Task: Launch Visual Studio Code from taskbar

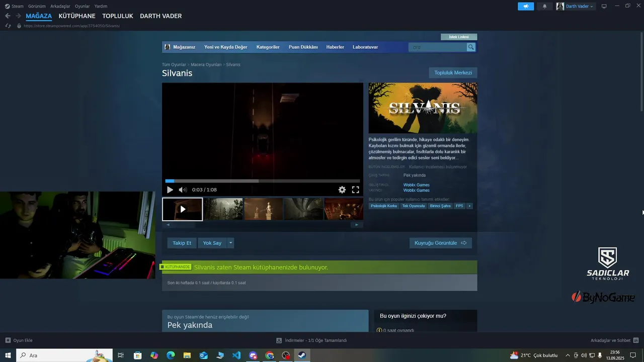Action: coord(236,355)
